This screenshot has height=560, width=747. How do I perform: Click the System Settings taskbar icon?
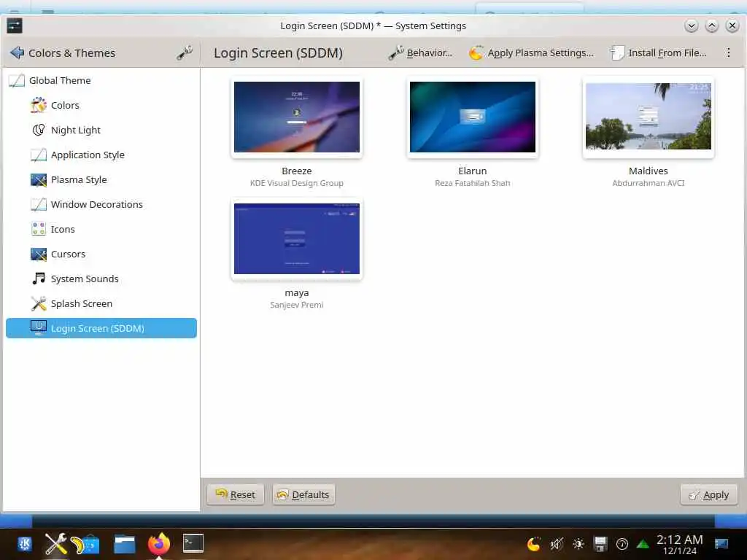point(55,544)
